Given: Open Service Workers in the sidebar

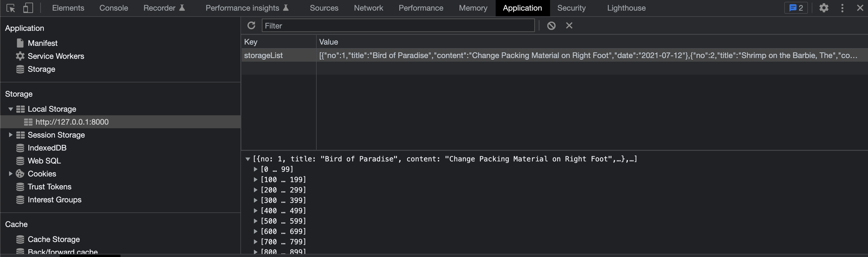Looking at the screenshot, I should point(56,56).
